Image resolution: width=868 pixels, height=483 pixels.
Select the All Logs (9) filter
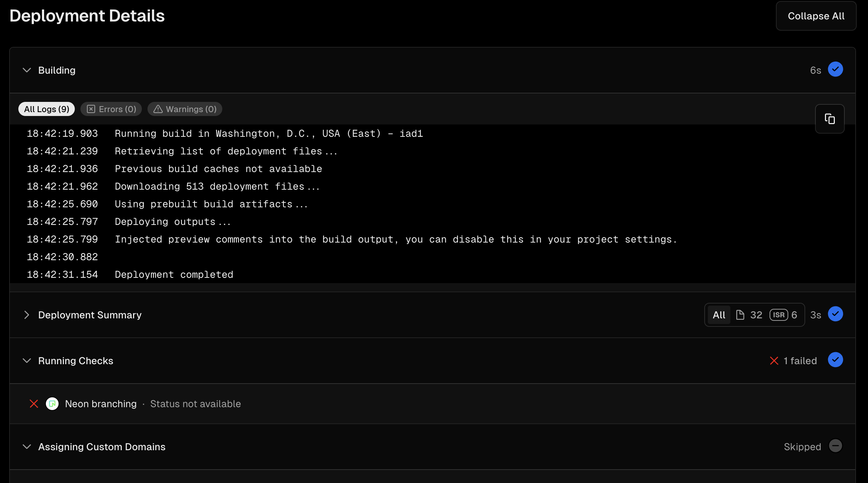(47, 109)
